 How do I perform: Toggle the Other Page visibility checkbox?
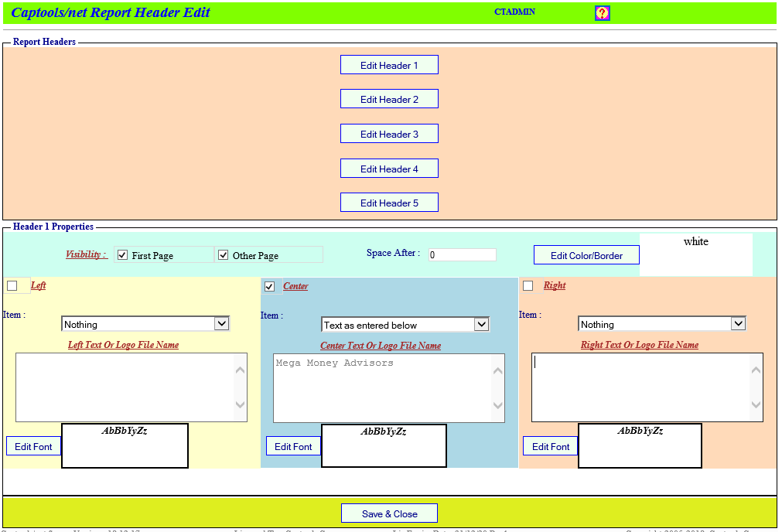coord(224,255)
